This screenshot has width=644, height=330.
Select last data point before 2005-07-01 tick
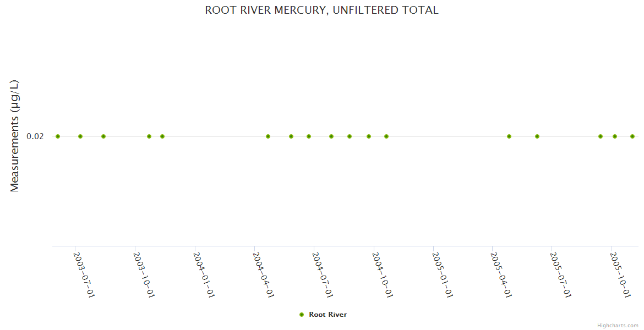[x=537, y=136]
